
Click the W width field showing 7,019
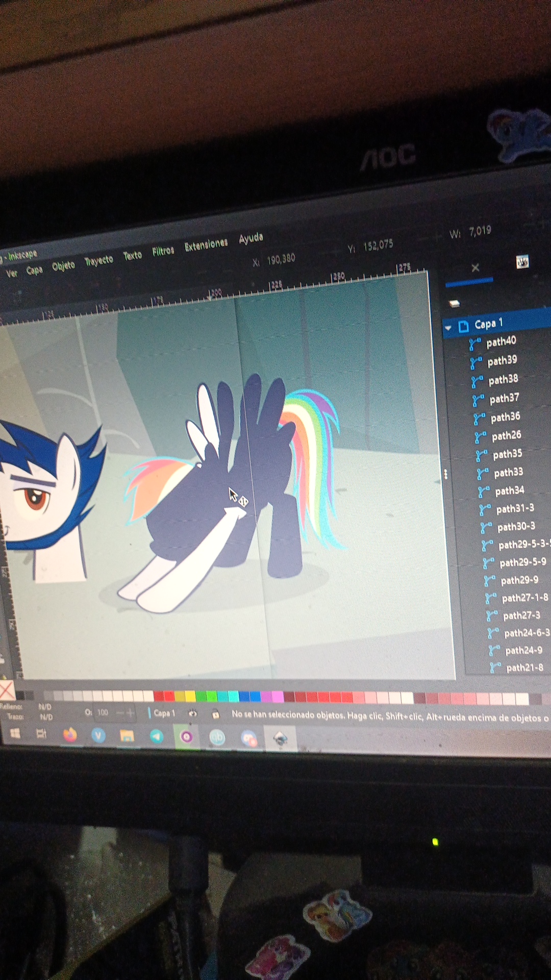click(x=480, y=231)
